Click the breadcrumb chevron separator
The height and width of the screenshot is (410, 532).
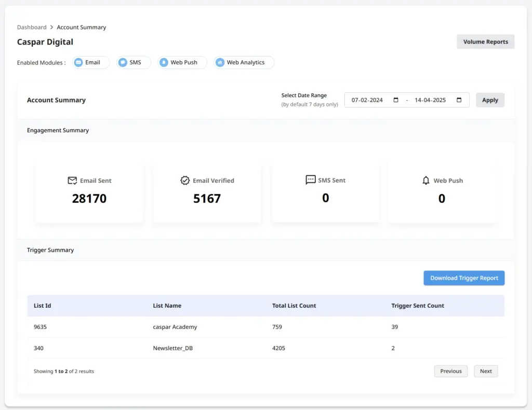(x=51, y=27)
